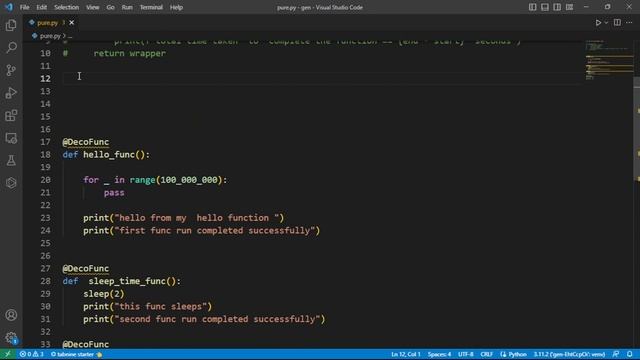
Task: Toggle the bottom panel layout icon
Action: point(544,7)
